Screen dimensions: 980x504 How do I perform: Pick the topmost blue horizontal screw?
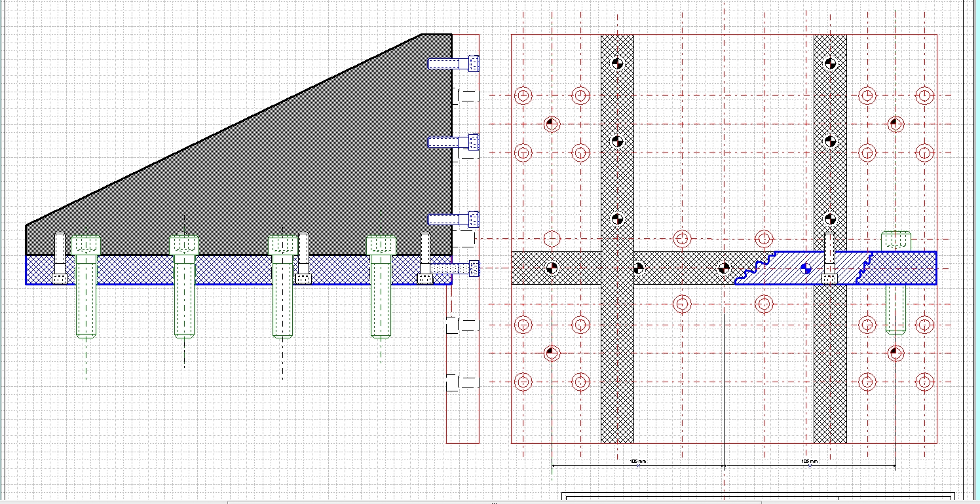(x=453, y=63)
